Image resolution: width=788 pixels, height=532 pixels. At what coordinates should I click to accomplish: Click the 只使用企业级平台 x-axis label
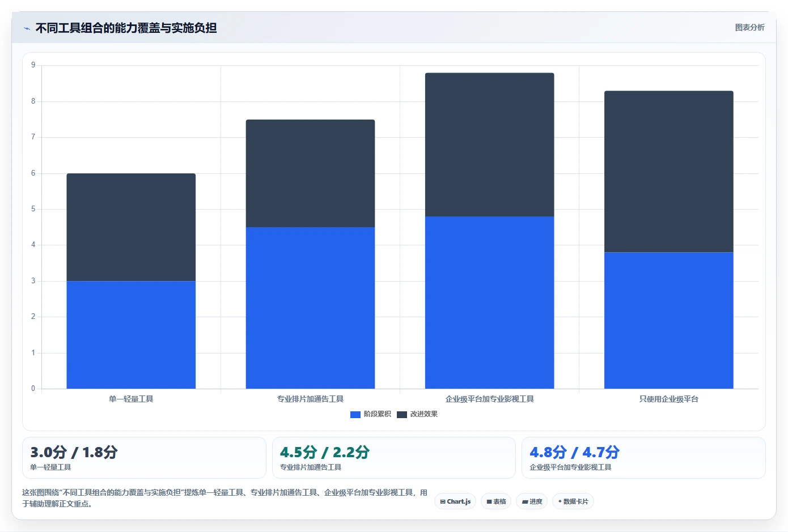coord(669,399)
